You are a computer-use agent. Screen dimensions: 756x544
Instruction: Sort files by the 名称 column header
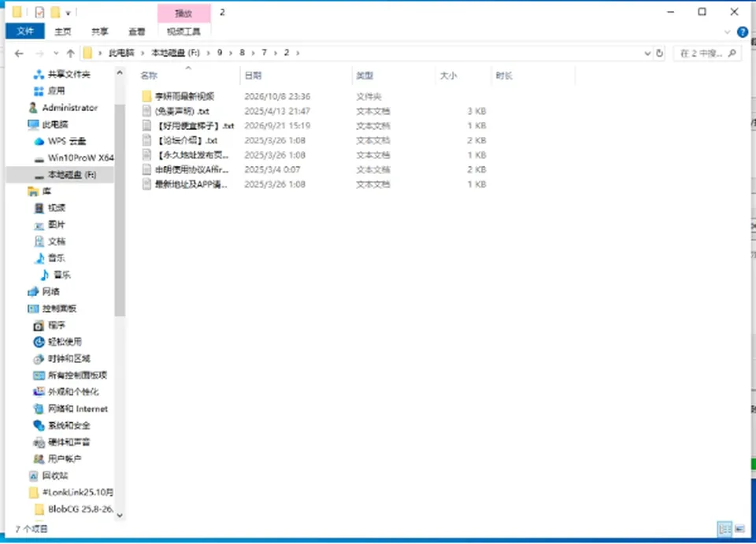(149, 76)
